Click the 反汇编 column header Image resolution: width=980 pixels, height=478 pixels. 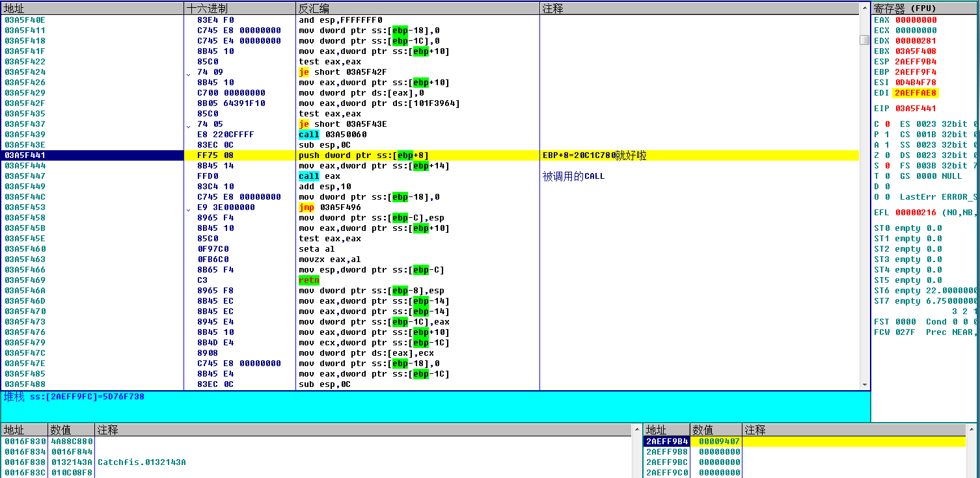[x=417, y=8]
